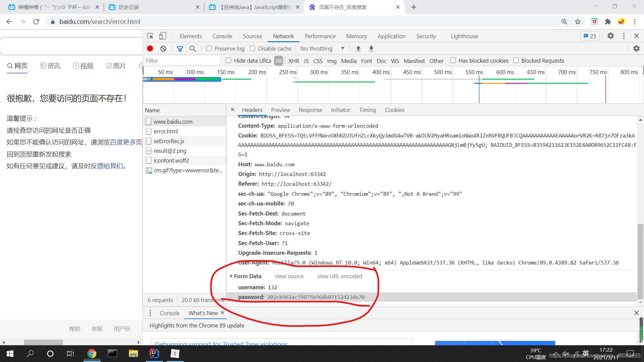The height and width of the screenshot is (362, 644).
Task: Click the import HAR icon
Action: 358,49
